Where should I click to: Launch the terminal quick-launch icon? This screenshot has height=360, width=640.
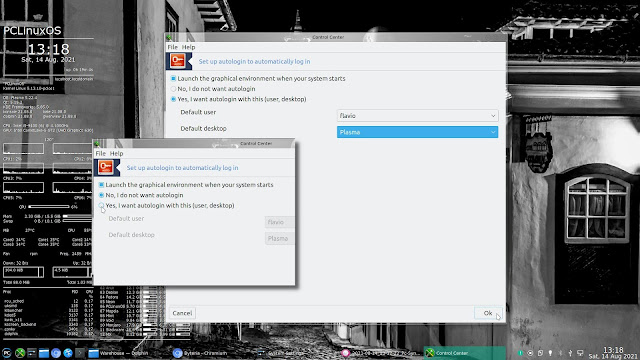[80, 353]
